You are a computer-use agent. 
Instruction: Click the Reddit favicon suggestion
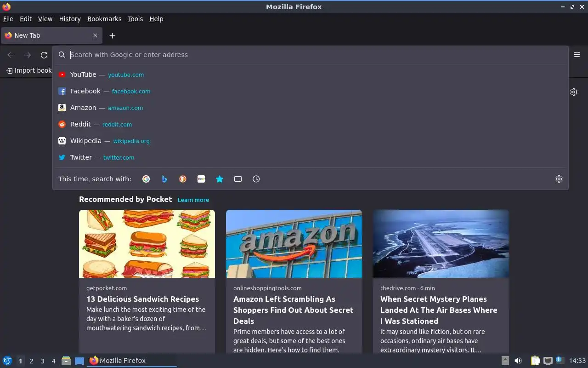pyautogui.click(x=62, y=124)
